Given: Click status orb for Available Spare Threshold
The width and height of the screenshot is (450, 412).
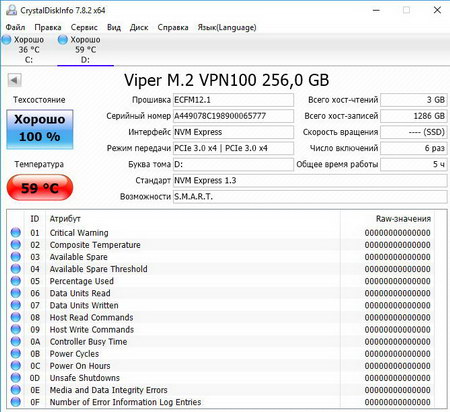Looking at the screenshot, I should click(x=16, y=269).
